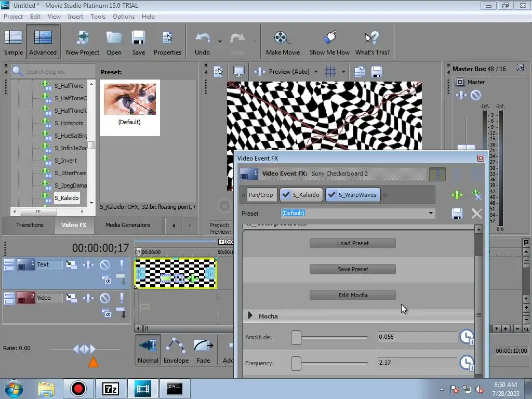Open the Project menu
Image resolution: width=532 pixels, height=399 pixels.
pyautogui.click(x=13, y=16)
